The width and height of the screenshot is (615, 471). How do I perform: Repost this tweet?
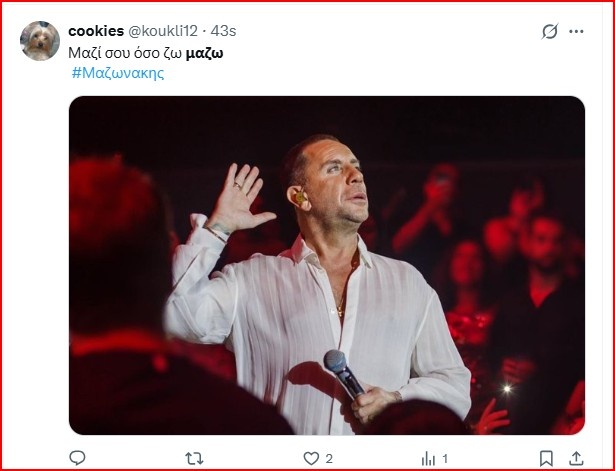coord(195,458)
